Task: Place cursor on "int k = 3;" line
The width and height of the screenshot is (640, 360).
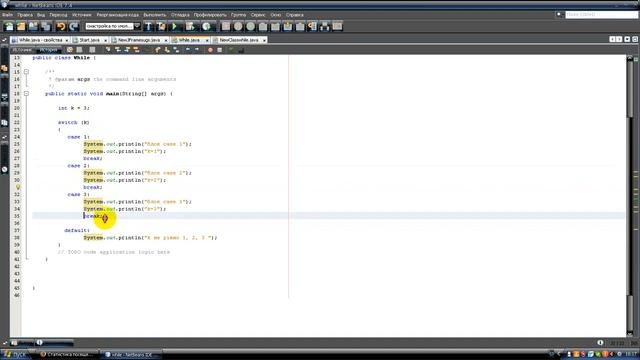Action: point(73,108)
